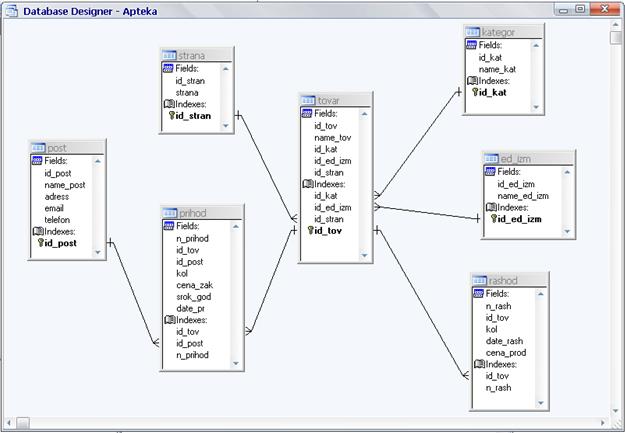Screen dimensions: 625x433
Task: Select the email field in post table
Action: point(57,208)
